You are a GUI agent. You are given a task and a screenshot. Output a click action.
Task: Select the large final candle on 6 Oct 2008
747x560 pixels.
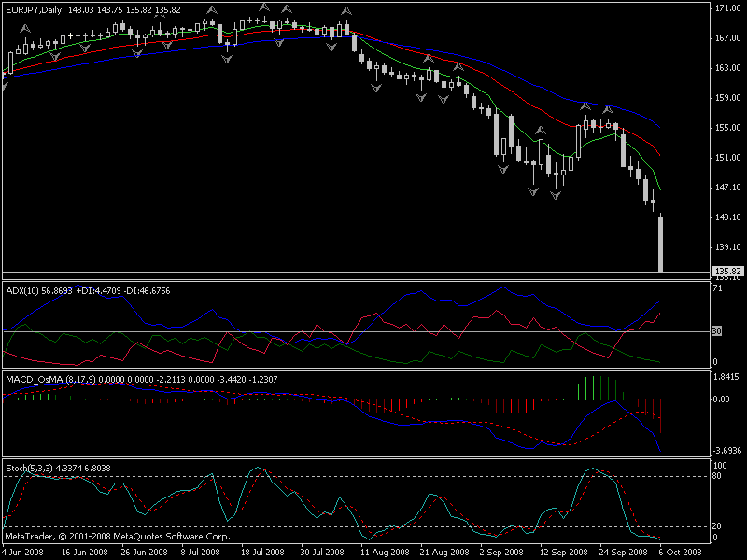coord(661,245)
